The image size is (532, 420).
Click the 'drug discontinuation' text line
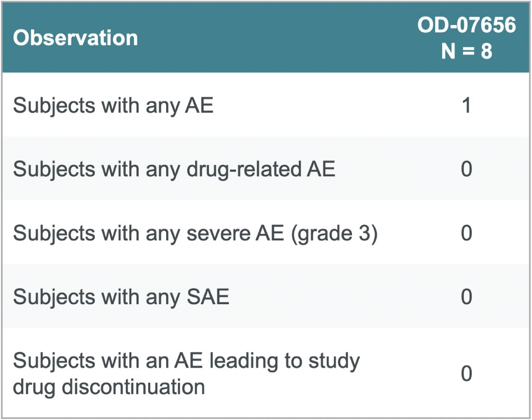tap(109, 387)
